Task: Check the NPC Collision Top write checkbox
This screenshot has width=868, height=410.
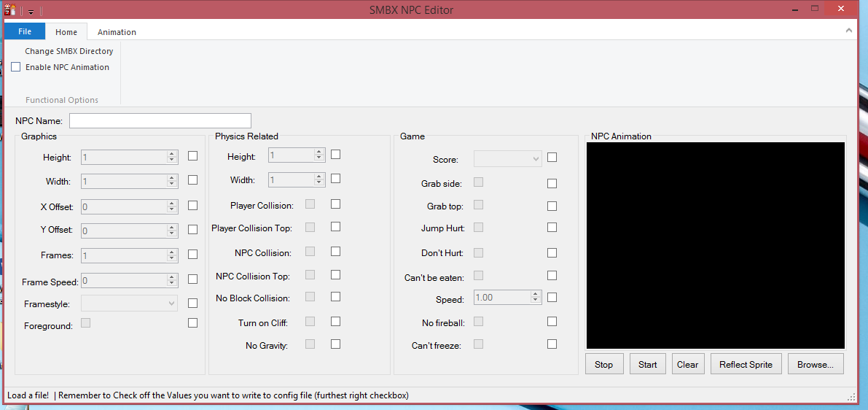Action: (335, 274)
